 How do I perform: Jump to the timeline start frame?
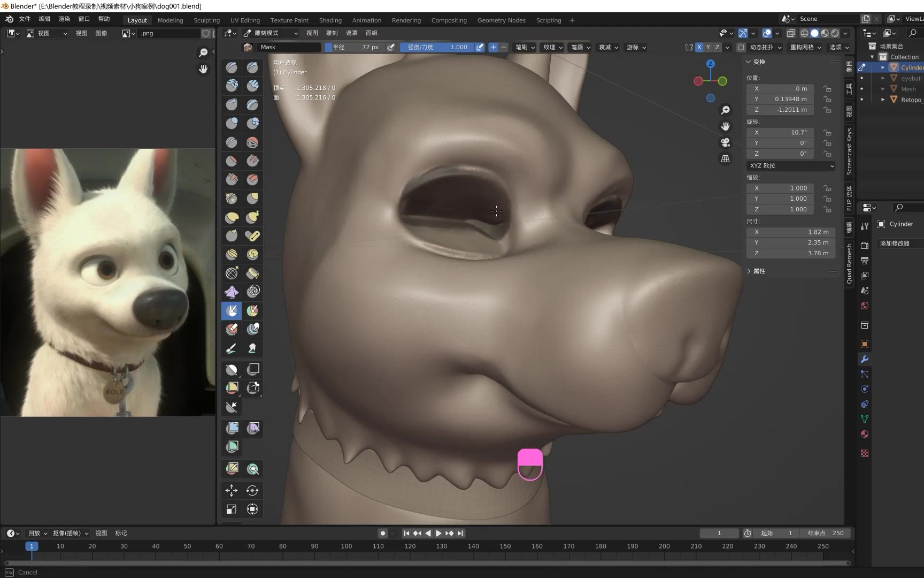[x=406, y=534]
